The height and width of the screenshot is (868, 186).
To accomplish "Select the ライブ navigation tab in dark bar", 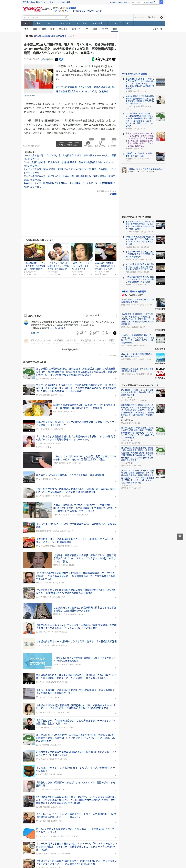I will coord(49,24).
